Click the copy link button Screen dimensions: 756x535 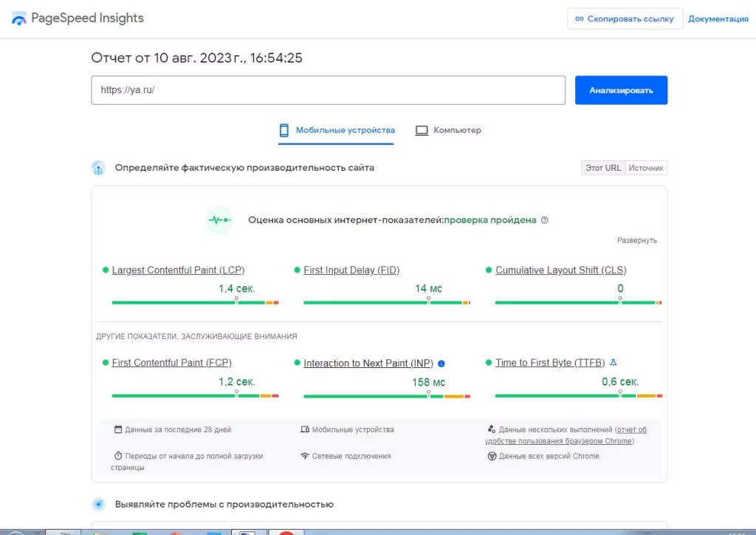point(625,18)
